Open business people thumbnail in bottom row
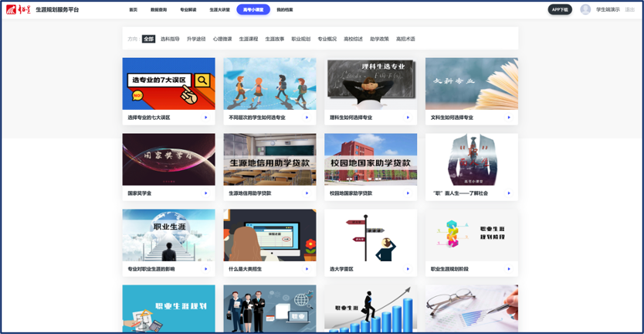The width and height of the screenshot is (644, 334). click(269, 308)
